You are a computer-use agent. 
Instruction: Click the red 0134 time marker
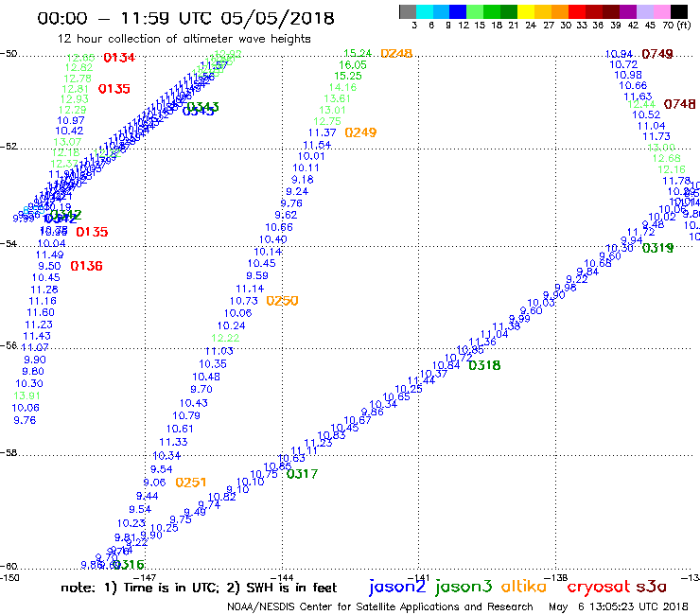click(x=119, y=58)
